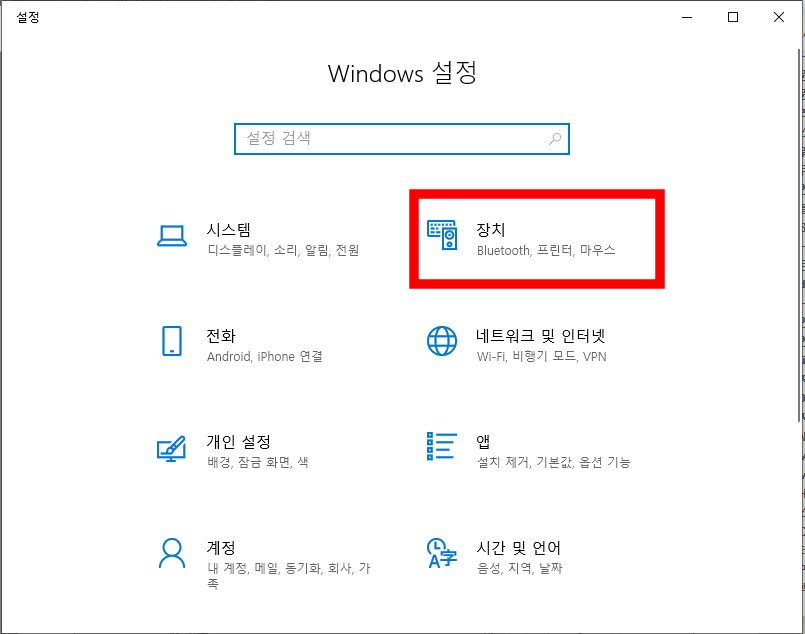The width and height of the screenshot is (805, 634).
Task: Click the text 음성, 지역, 날짜
Action: 520,568
